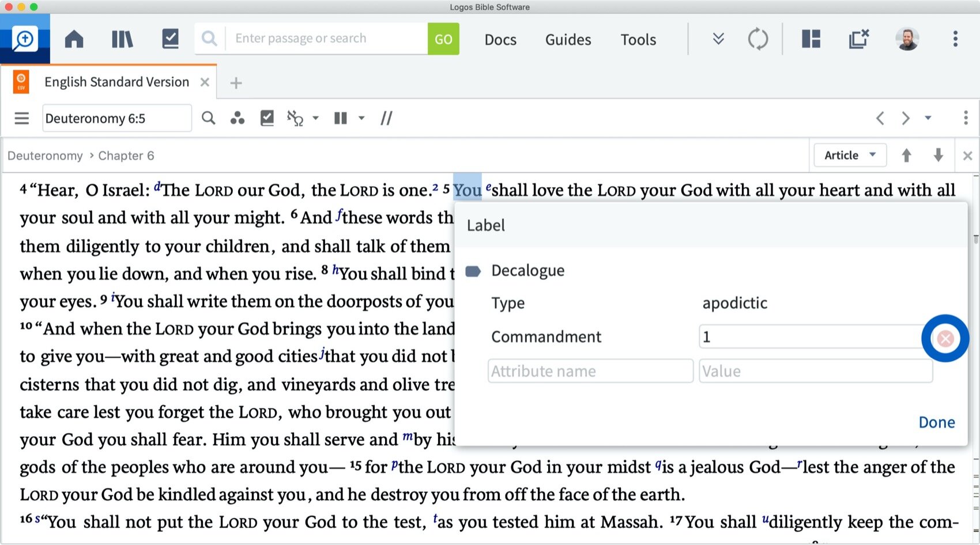980x545 pixels.
Task: Open the Favorites bookmark icon in top toolbar
Action: click(x=170, y=39)
